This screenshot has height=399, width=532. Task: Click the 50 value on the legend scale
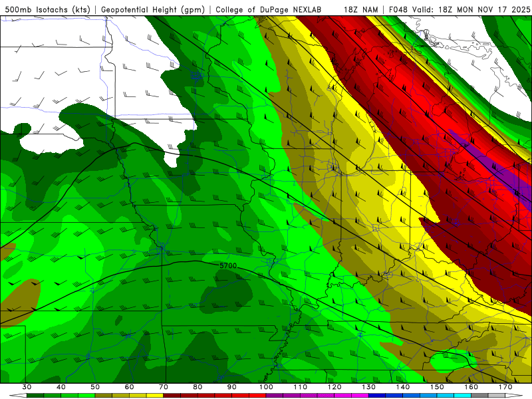(95, 387)
